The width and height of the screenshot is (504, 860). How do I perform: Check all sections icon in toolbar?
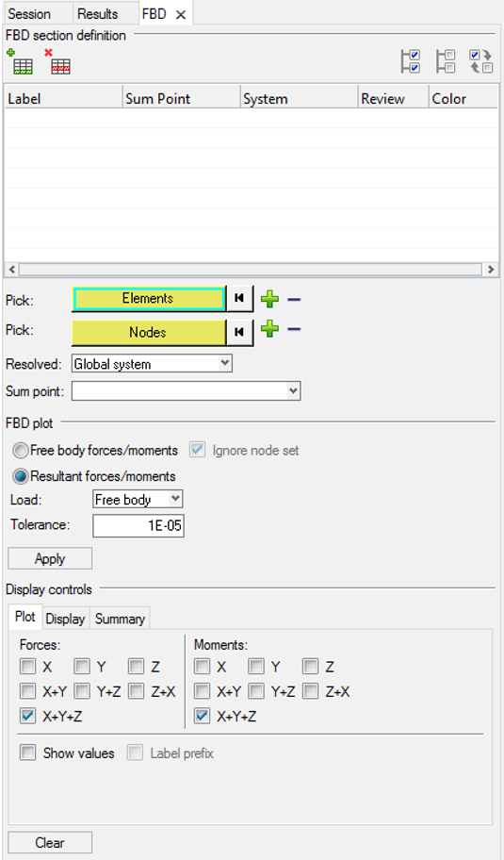[411, 61]
